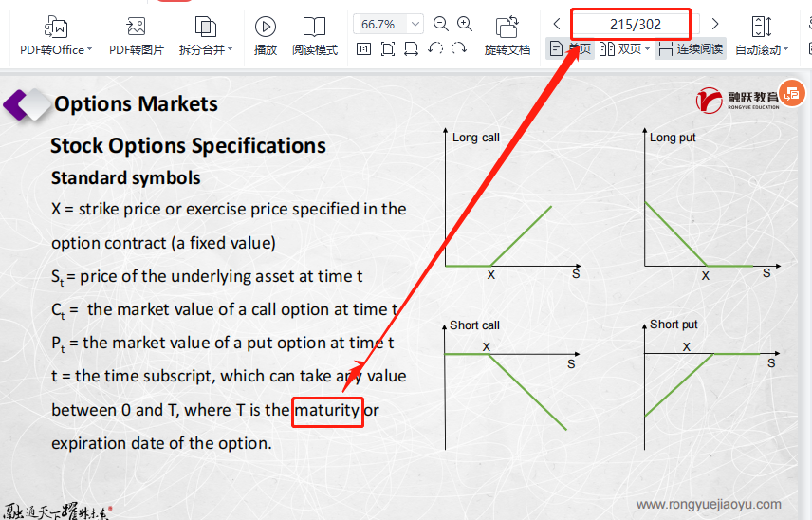This screenshot has width=812, height=520.
Task: Switch to 单页 single page view
Action: (x=571, y=48)
